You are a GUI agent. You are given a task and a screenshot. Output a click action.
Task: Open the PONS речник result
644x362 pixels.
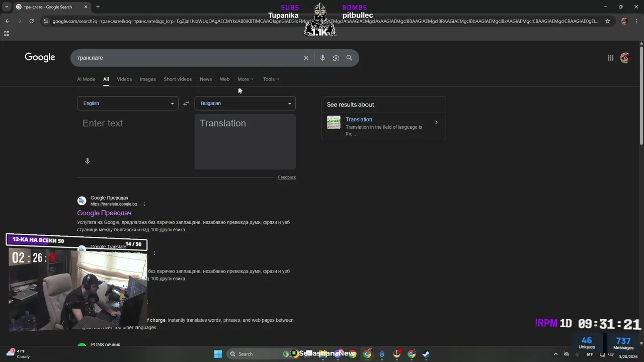[105, 344]
